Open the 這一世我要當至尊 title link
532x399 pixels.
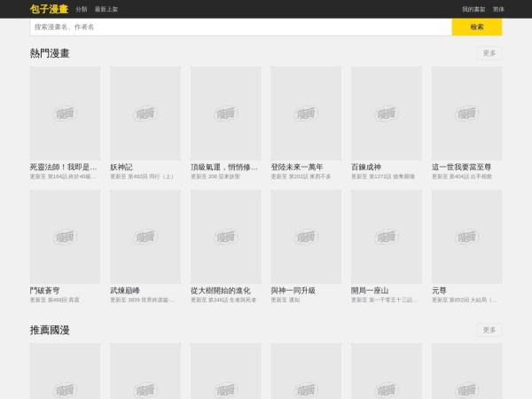[461, 167]
